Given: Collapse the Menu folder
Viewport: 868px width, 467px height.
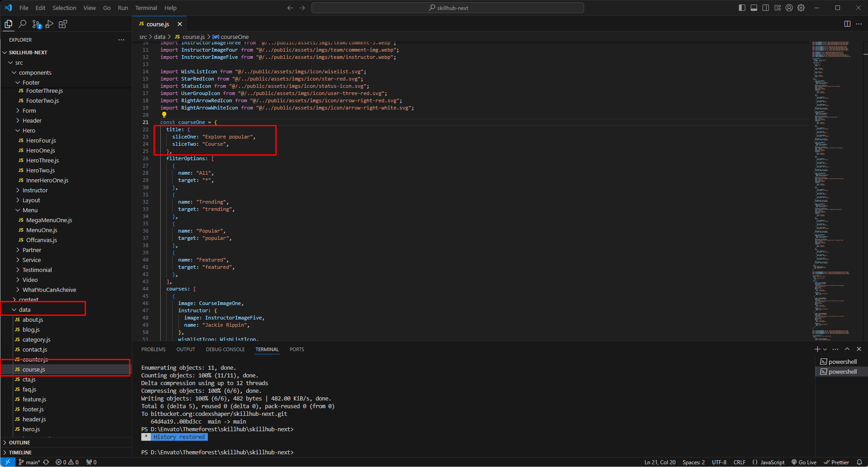Looking at the screenshot, I should (x=66, y=210).
